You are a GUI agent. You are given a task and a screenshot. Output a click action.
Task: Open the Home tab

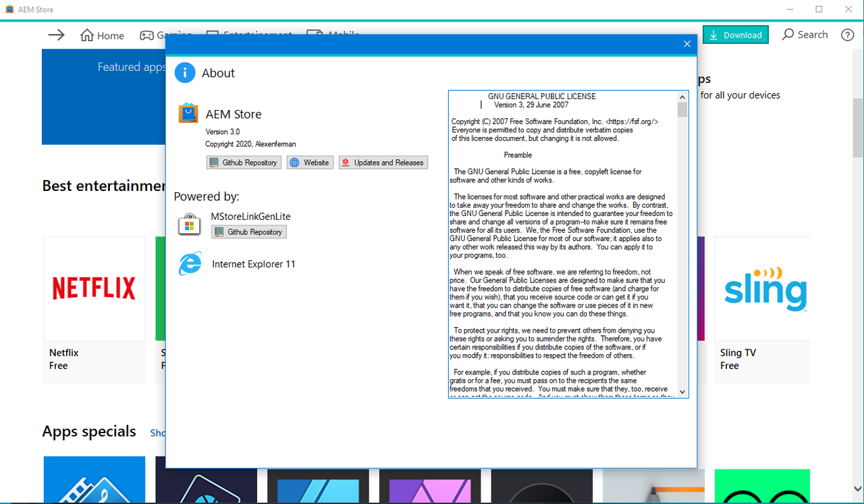[102, 36]
